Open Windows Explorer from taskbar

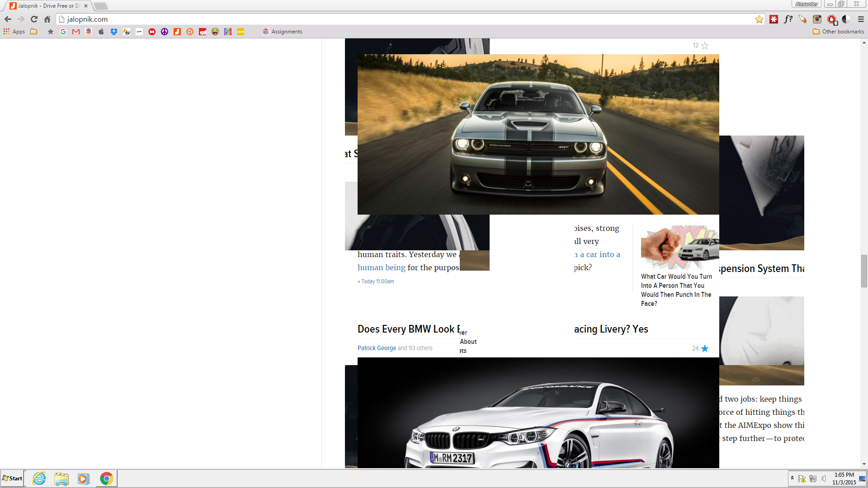click(x=61, y=479)
